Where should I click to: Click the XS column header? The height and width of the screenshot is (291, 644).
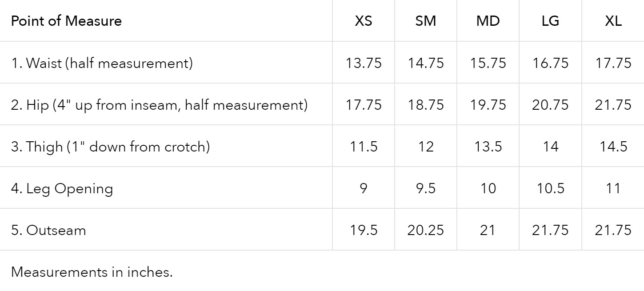(x=364, y=21)
